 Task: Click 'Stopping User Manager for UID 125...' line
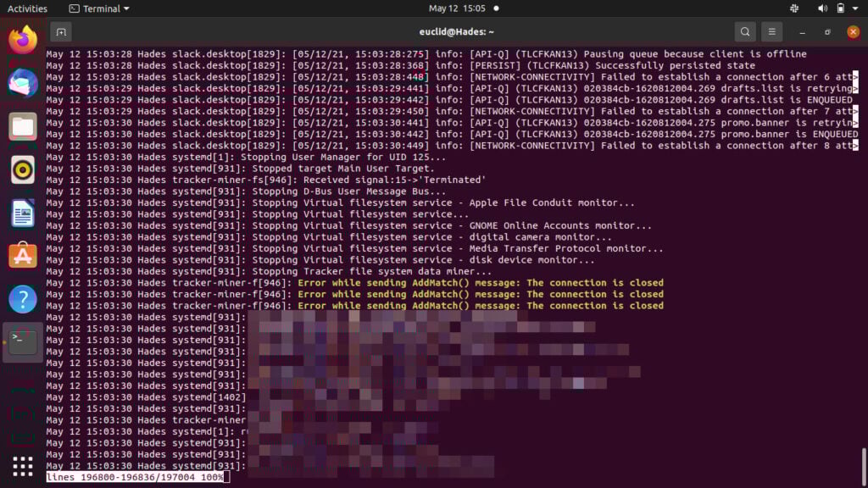[343, 157]
